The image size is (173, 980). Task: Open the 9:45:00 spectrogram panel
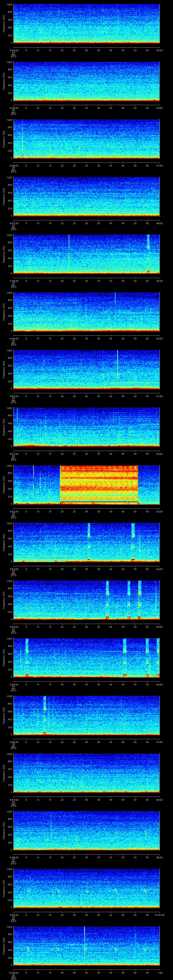86,81
